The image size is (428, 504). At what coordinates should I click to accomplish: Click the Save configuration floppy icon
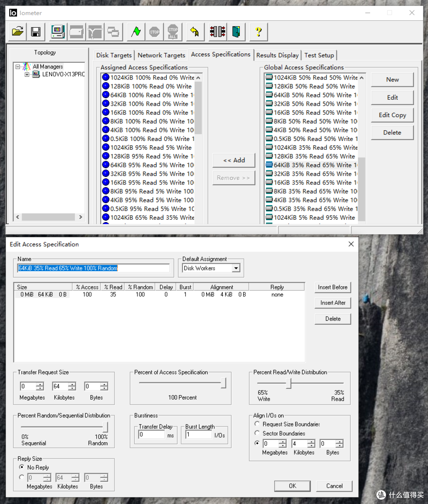pyautogui.click(x=36, y=32)
